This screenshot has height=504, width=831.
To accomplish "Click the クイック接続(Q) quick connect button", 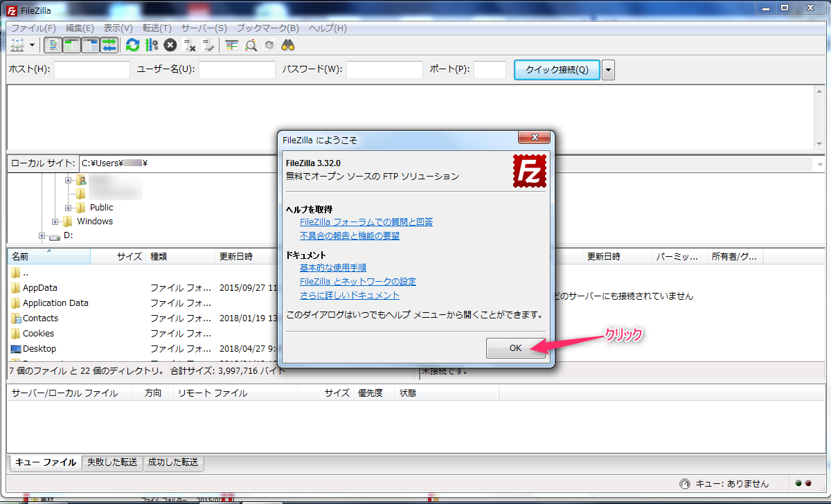I will pyautogui.click(x=557, y=70).
